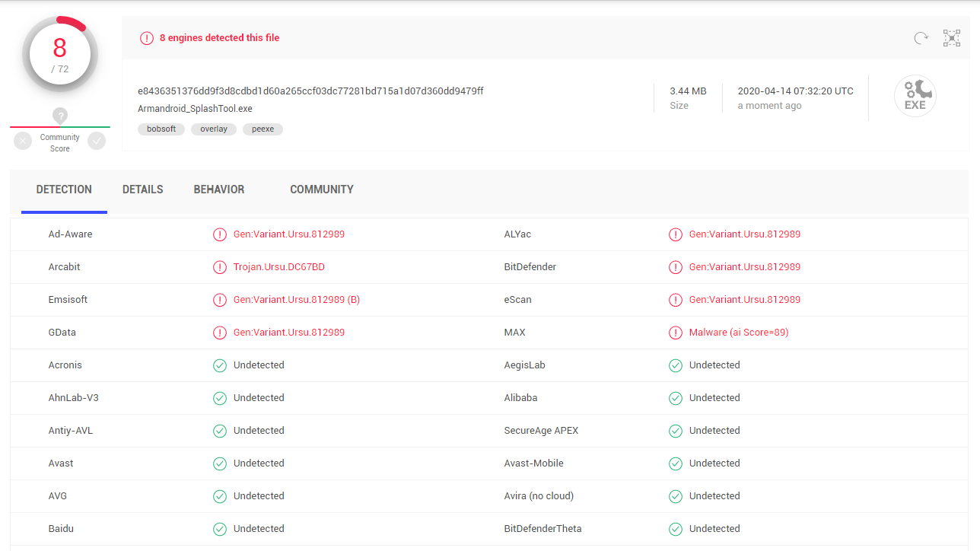Click the AVG undetected check icon
Screen dimensions: 980x551
click(x=220, y=496)
